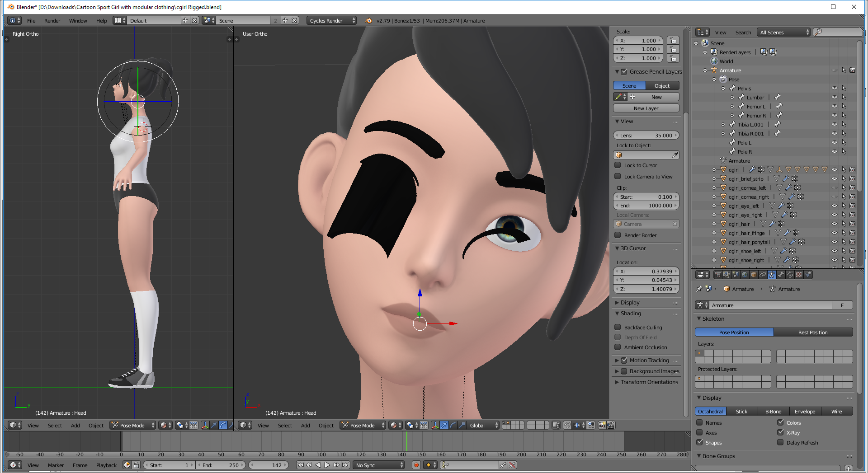
Task: Render OpenGL animation clapperboard icon
Action: click(x=611, y=425)
